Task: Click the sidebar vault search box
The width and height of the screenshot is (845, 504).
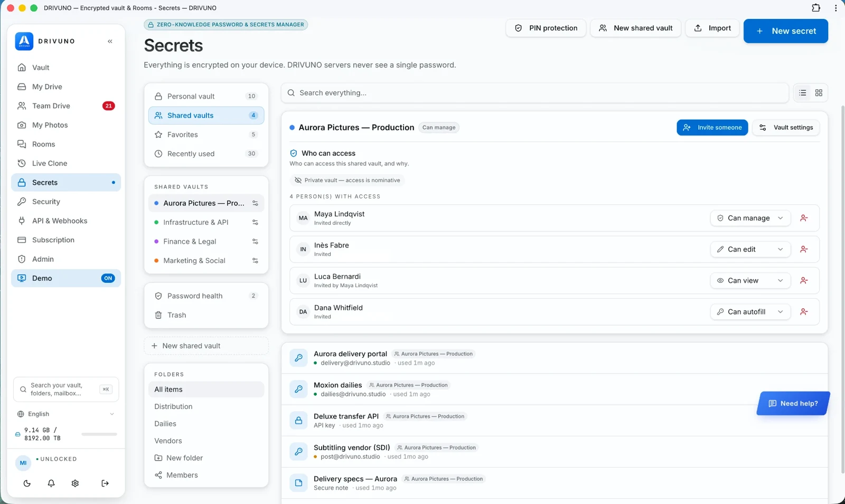Action: click(66, 389)
